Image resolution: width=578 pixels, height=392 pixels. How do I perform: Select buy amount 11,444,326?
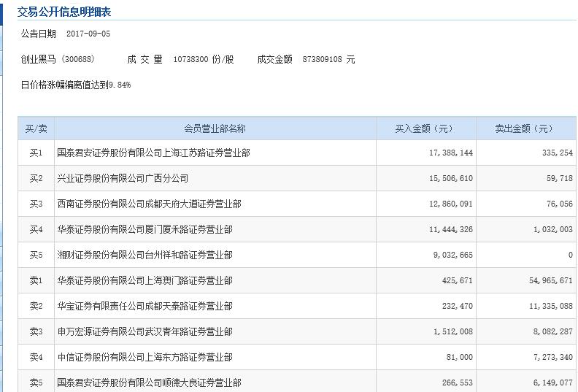(x=451, y=229)
